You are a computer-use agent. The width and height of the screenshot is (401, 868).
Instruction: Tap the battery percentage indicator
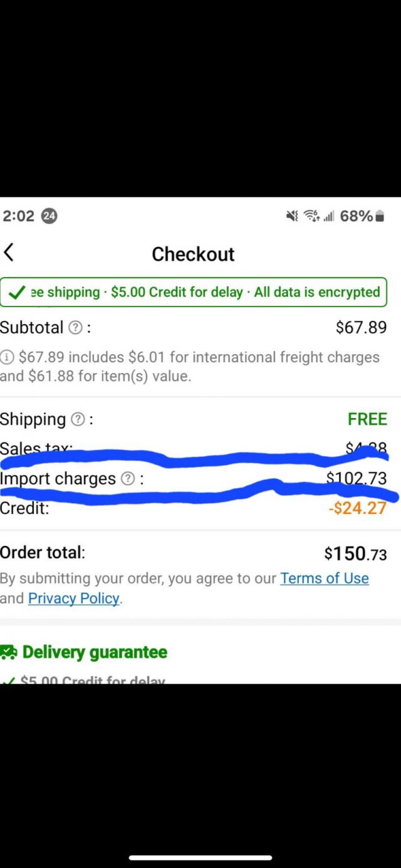pos(362,216)
